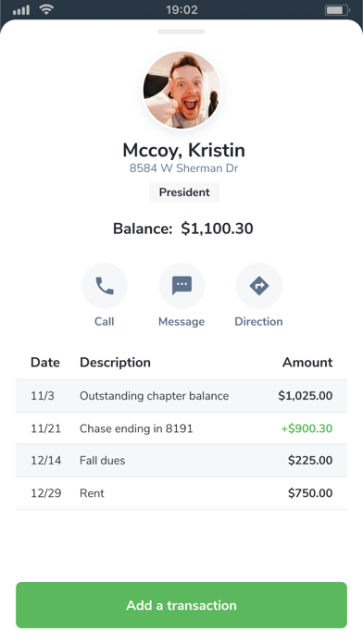
Task: Tap the sheet drag handle at top
Action: tap(181, 31)
